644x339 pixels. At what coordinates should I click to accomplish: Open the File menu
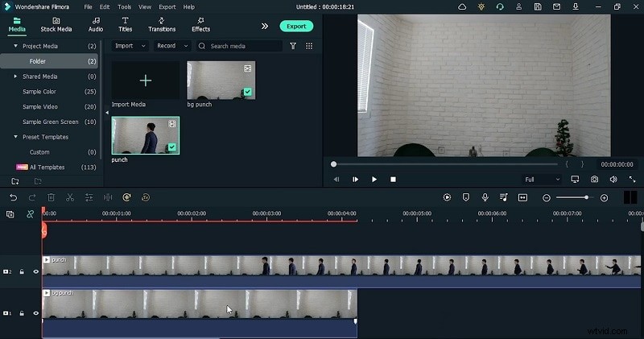(x=88, y=7)
